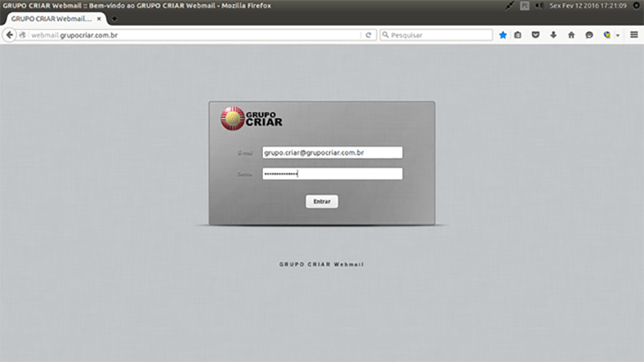This screenshot has height=362, width=644.
Task: Close the GRUPO CRIAR Webmail tab
Action: (x=99, y=19)
